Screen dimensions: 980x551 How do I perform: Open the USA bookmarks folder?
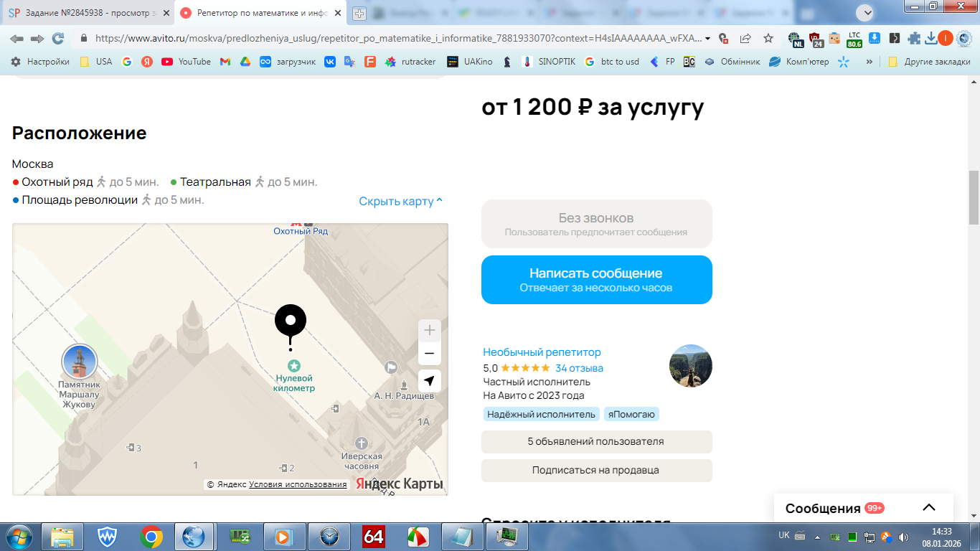click(x=96, y=62)
